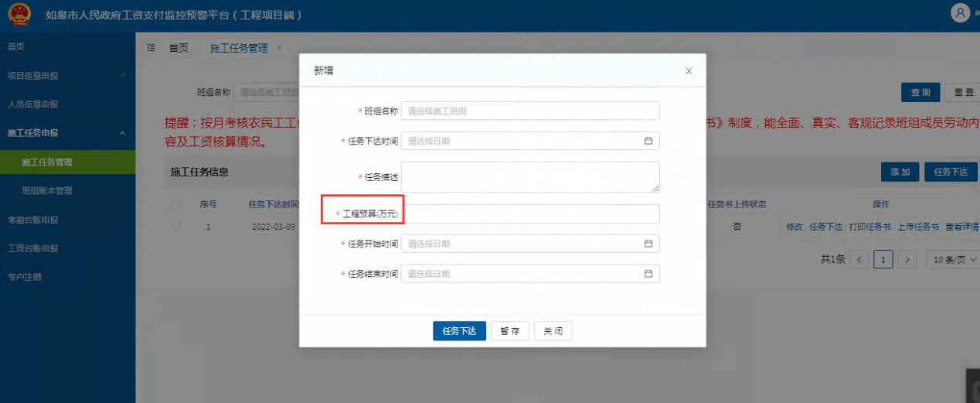This screenshot has width=980, height=403.
Task: Click the 打印任务书 link in row 1
Action: pos(869,227)
